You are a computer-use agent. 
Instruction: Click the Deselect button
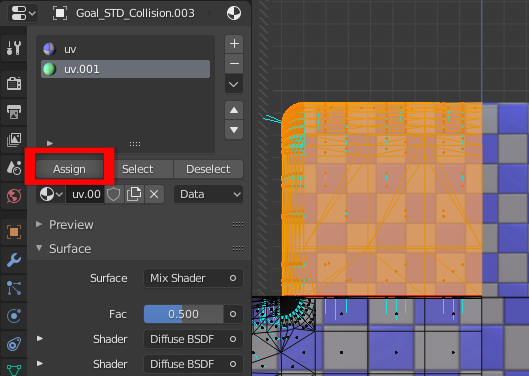coord(208,169)
